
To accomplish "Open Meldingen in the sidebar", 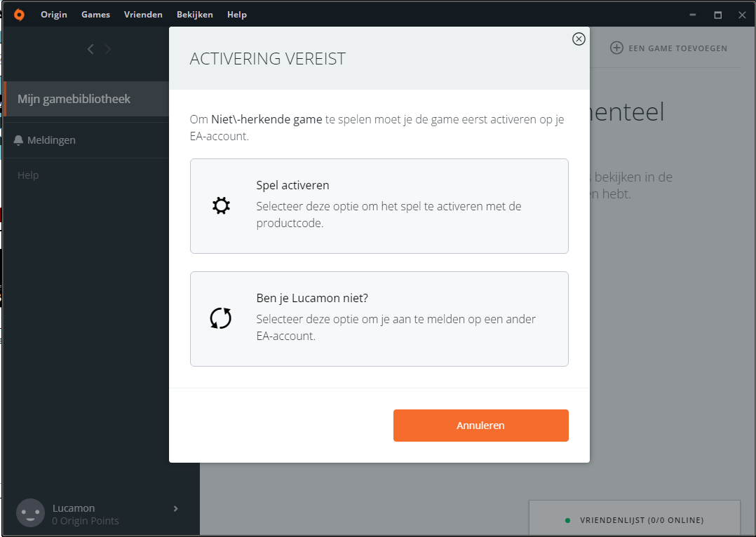I will tap(87, 140).
